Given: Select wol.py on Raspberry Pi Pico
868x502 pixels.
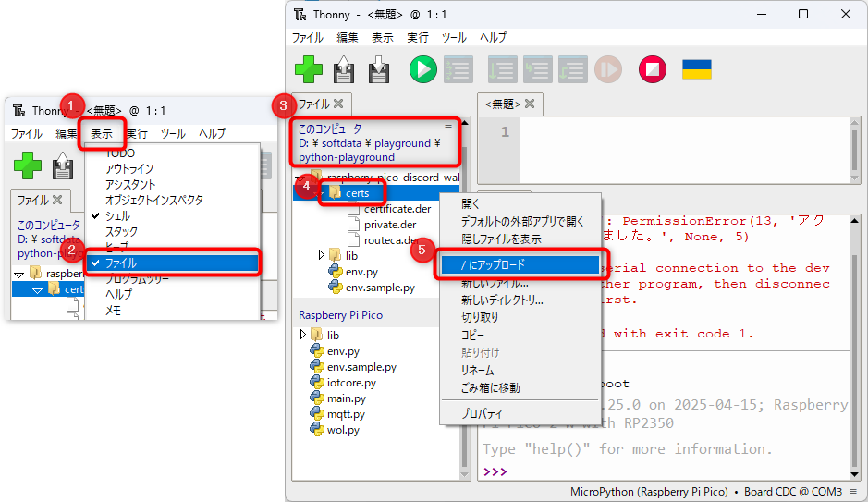Looking at the screenshot, I should (x=343, y=430).
